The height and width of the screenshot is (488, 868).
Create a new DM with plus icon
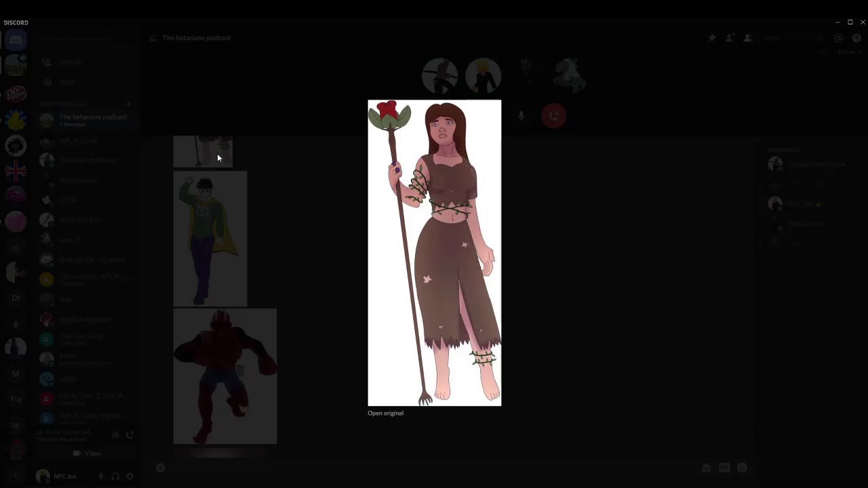coord(129,104)
